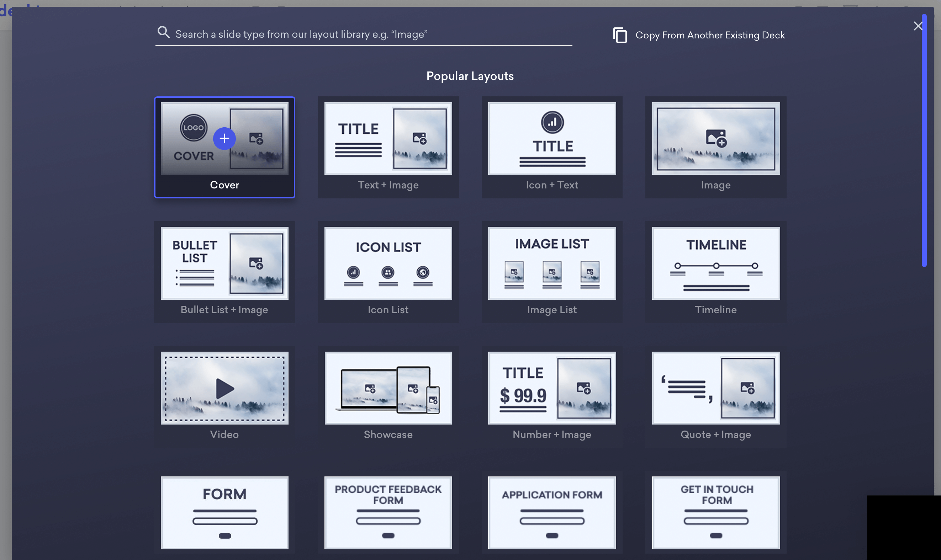This screenshot has height=560, width=941.
Task: Click the middle image in Image List thumbnail
Action: coord(552,271)
